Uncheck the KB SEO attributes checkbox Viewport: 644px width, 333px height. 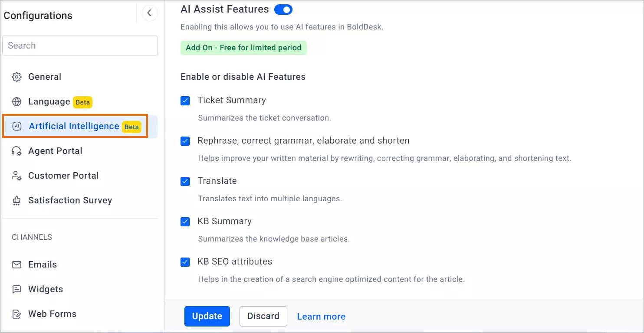point(185,262)
